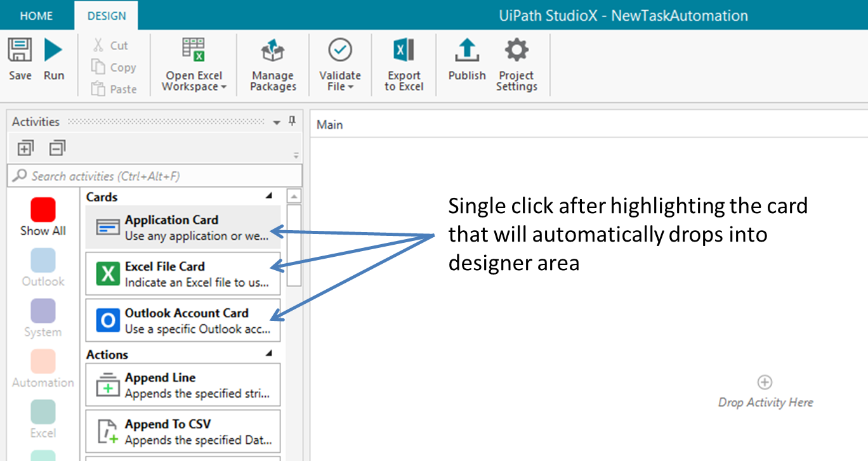868x461 pixels.
Task: Expand all activities with plus icon
Action: [25, 148]
